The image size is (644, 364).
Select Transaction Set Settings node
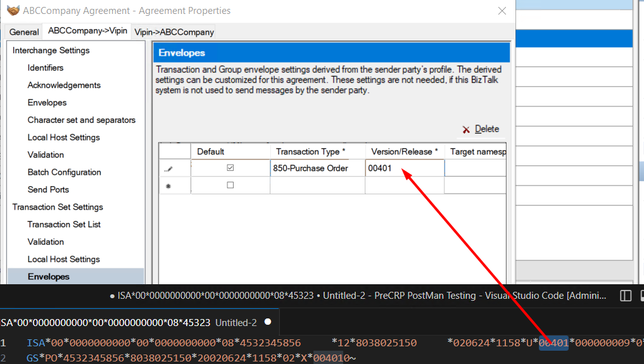(x=58, y=207)
